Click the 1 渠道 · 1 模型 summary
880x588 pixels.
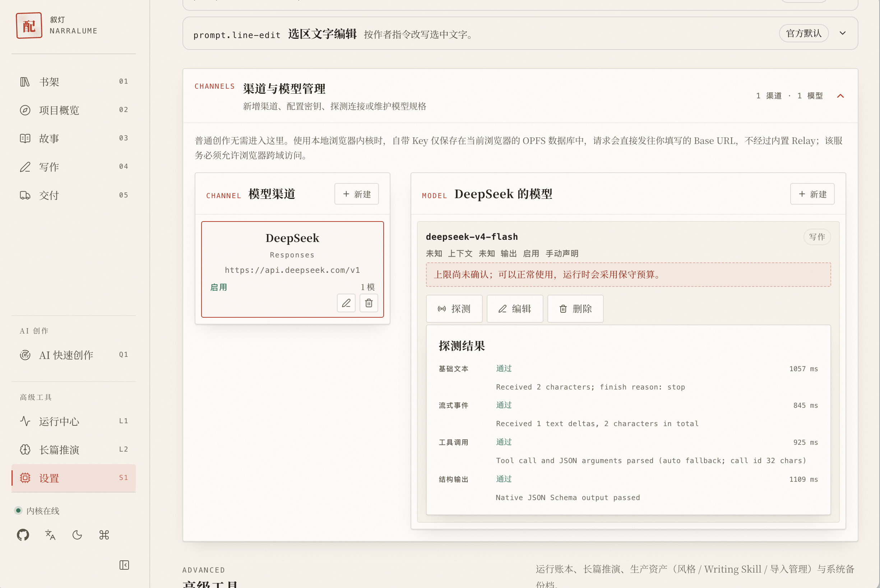[x=789, y=96]
